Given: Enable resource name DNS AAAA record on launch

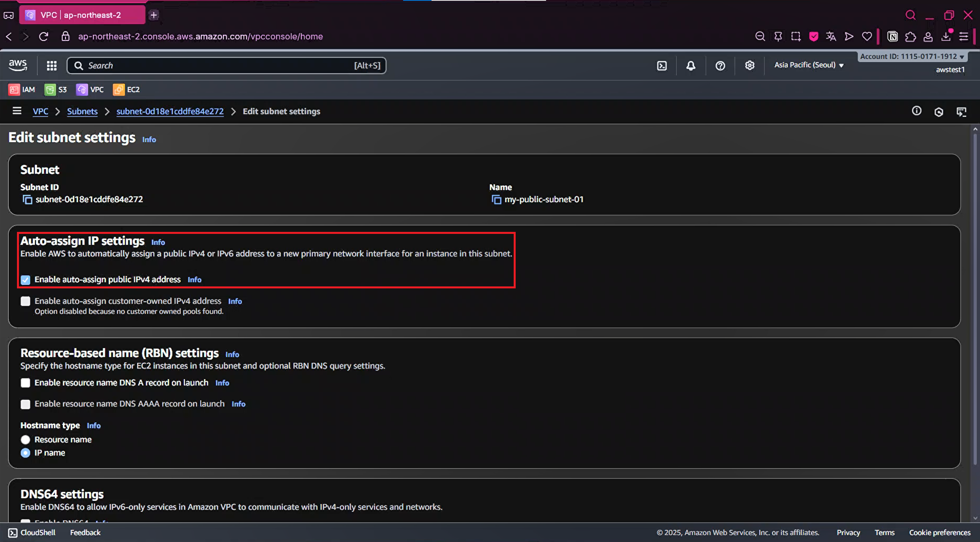Looking at the screenshot, I should [x=25, y=404].
